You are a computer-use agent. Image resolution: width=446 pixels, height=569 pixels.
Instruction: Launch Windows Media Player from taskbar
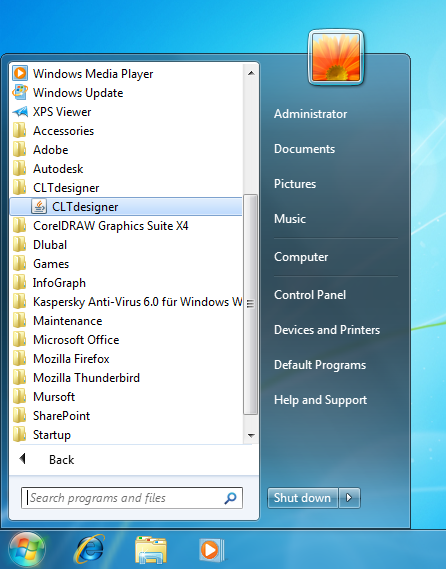[x=211, y=550]
